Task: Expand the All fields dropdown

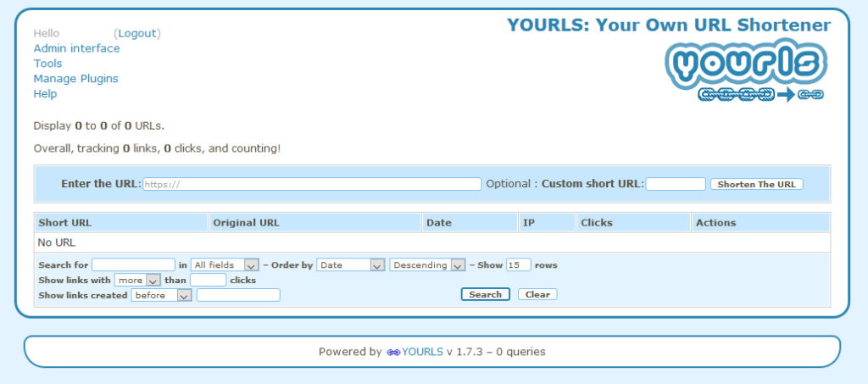Action: [x=225, y=265]
